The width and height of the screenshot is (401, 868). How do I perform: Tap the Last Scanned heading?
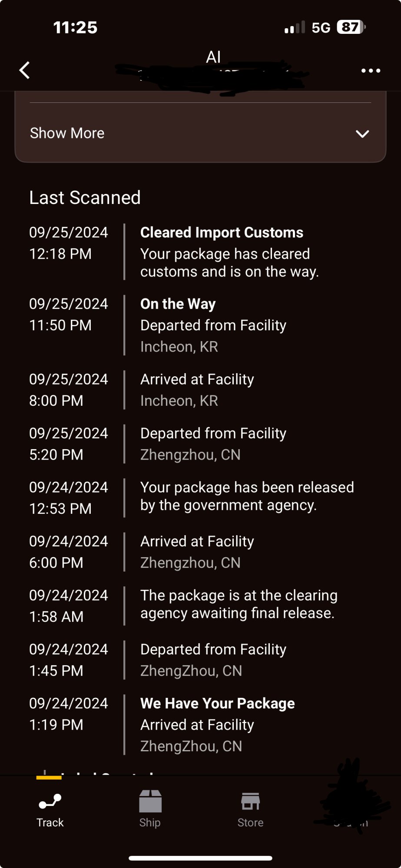tap(85, 197)
